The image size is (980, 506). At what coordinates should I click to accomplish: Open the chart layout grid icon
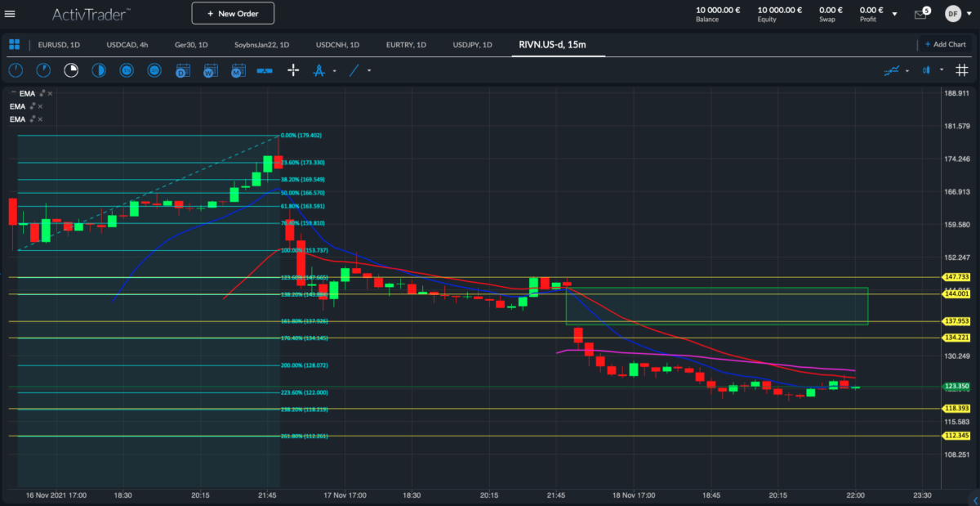pos(15,44)
